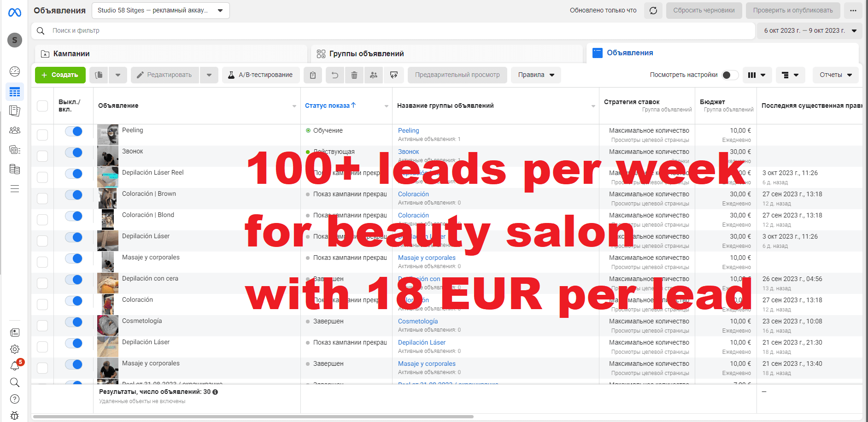This screenshot has width=868, height=422.
Task: Toggle the Звонок ad on/off switch
Action: pos(74,152)
